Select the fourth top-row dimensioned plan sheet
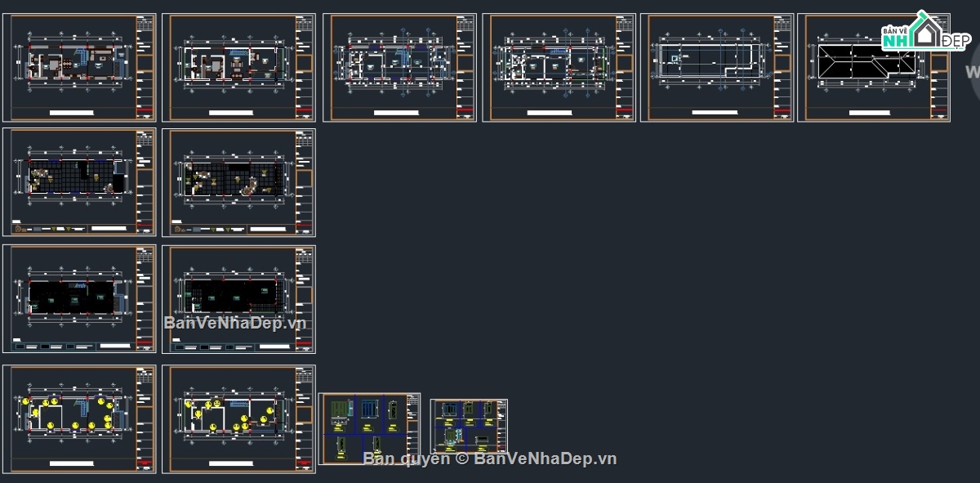Viewport: 980px width, 483px height. (559, 68)
